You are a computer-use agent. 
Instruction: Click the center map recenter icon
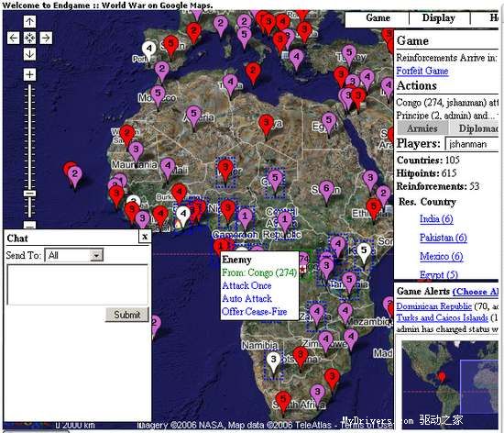[x=29, y=38]
